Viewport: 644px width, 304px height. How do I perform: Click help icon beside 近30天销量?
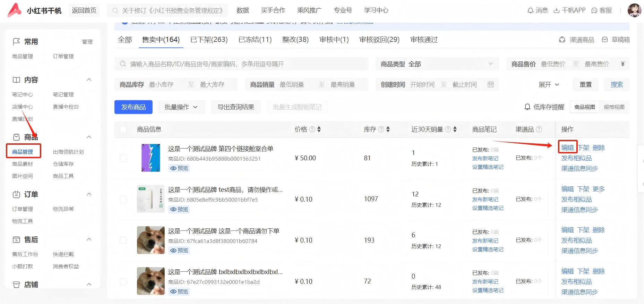(448, 129)
